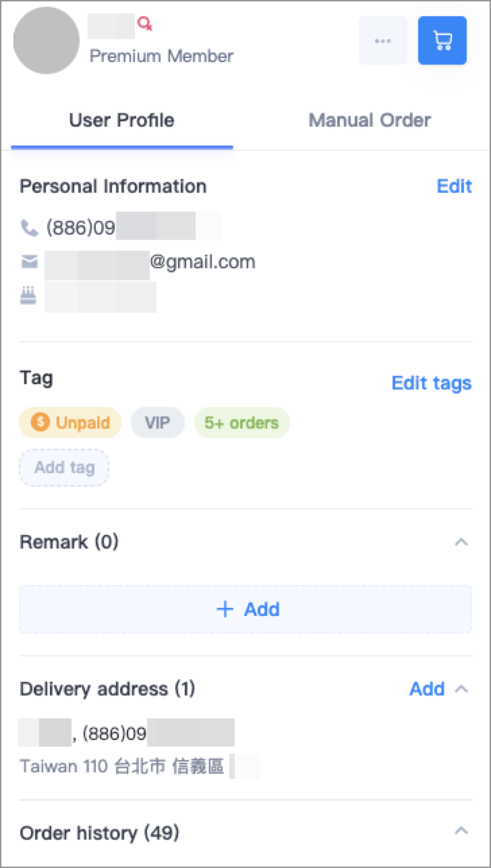Collapse the Delivery address section chevron
This screenshot has height=868, width=491.
pyautogui.click(x=461, y=689)
